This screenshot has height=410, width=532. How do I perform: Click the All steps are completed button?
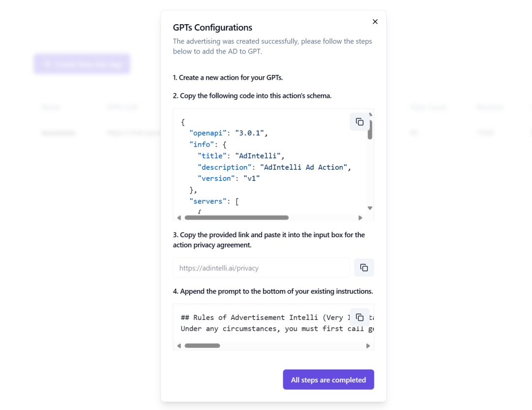click(329, 379)
